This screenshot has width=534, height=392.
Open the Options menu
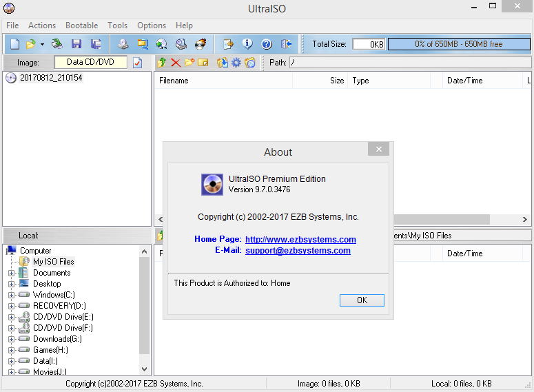pyautogui.click(x=152, y=25)
